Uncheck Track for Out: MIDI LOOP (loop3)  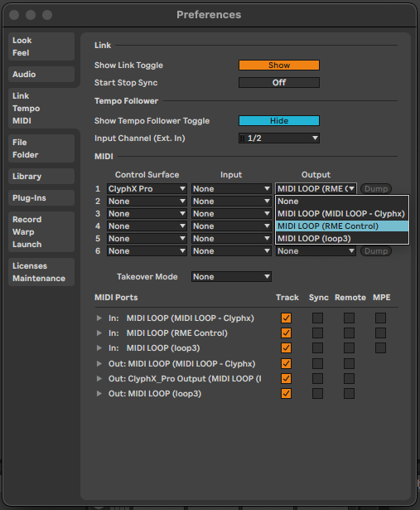tap(286, 394)
